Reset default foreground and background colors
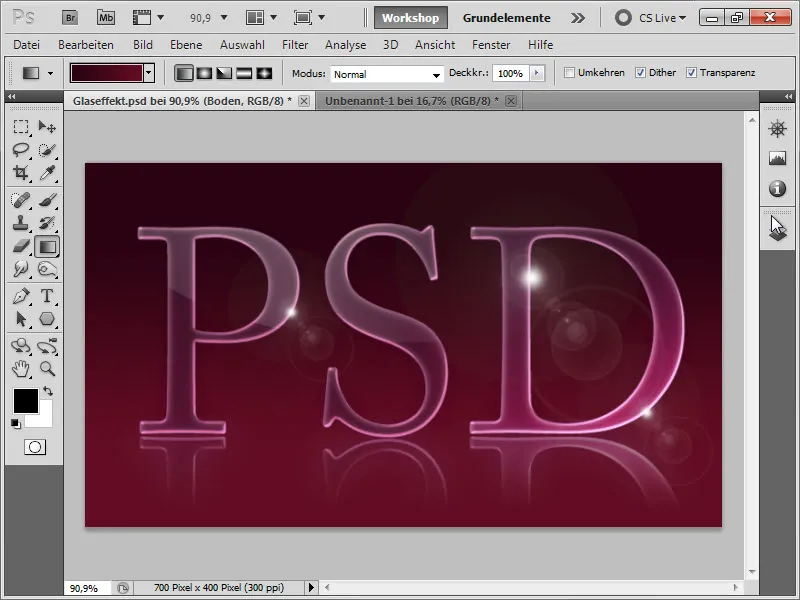 16,423
